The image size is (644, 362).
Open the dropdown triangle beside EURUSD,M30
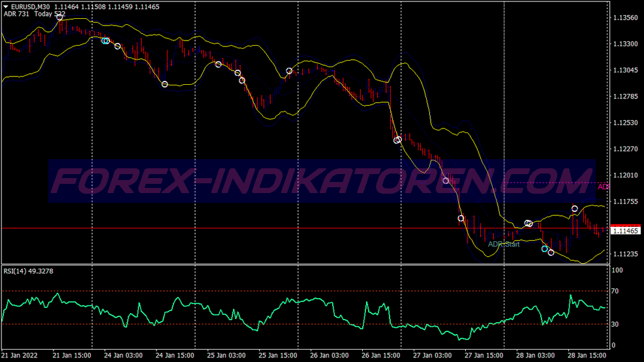[6, 6]
